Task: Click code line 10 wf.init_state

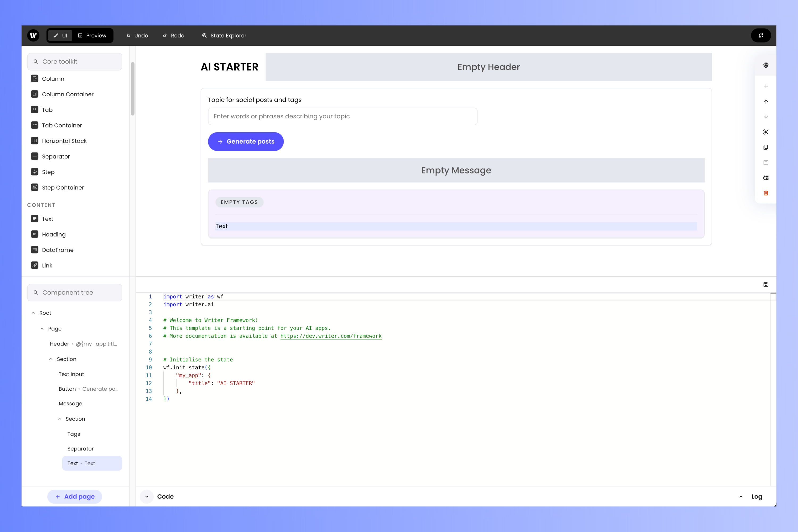Action: click(x=187, y=367)
